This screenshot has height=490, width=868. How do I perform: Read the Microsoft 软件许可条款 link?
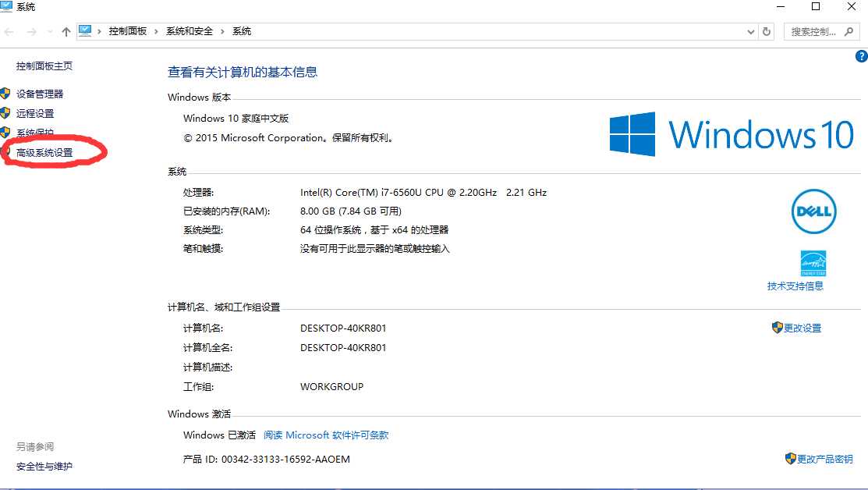point(326,435)
